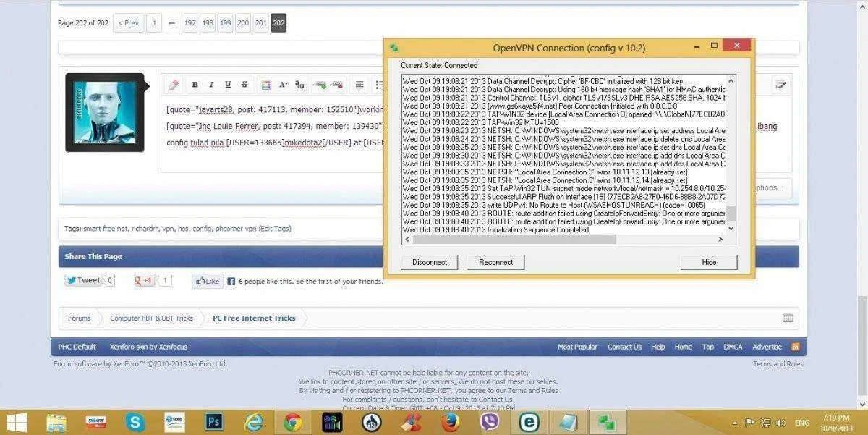
Task: Click Top footer link
Action: [708, 347]
